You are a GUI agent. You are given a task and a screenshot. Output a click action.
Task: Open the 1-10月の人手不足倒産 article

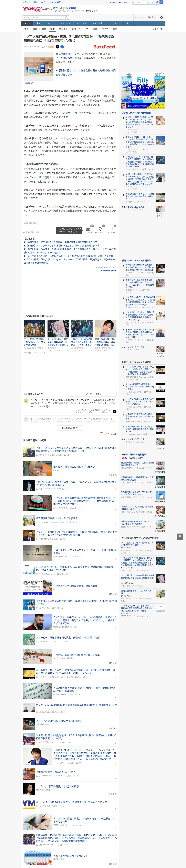pyautogui.click(x=75, y=568)
